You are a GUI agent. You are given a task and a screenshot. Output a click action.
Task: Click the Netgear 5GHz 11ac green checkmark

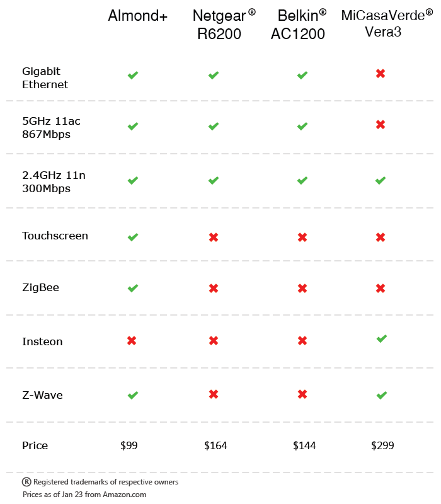tap(214, 127)
